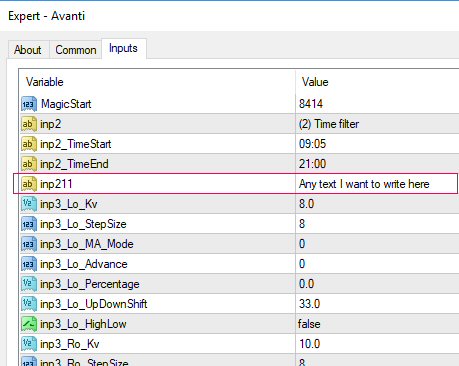Click the inp2_TimeStart string icon
The width and height of the screenshot is (459, 366).
point(29,144)
